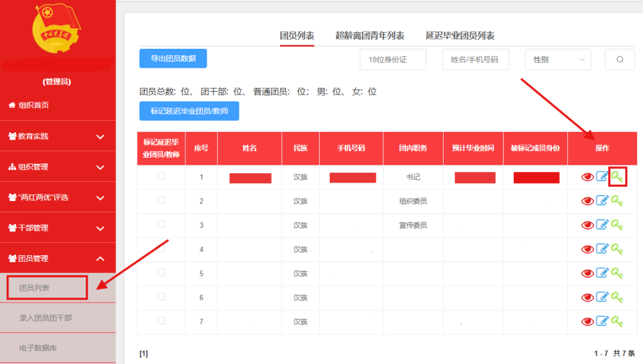643x364 pixels.
Task: Click the red eye icon in row 6
Action: (587, 297)
